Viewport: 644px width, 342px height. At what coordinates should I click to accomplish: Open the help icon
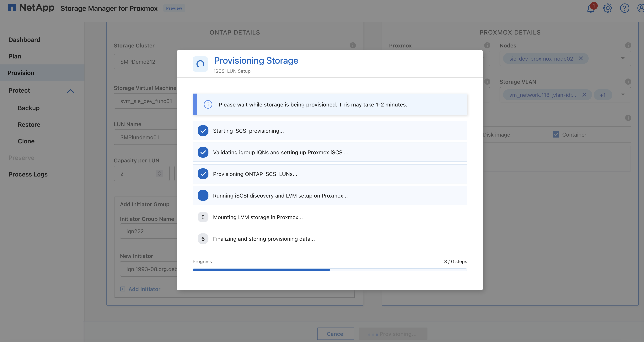click(x=624, y=8)
